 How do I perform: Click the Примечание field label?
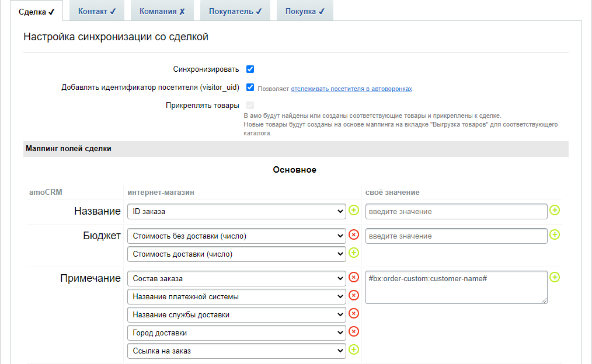(90, 278)
